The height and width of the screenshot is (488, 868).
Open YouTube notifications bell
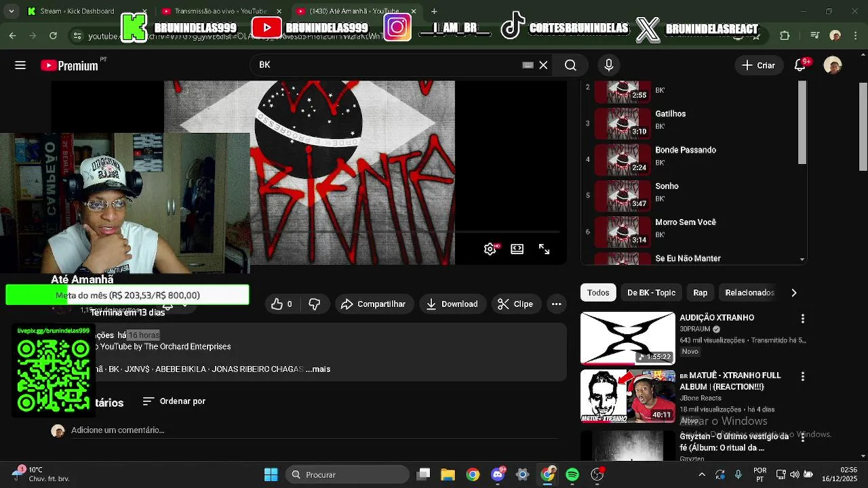(801, 65)
